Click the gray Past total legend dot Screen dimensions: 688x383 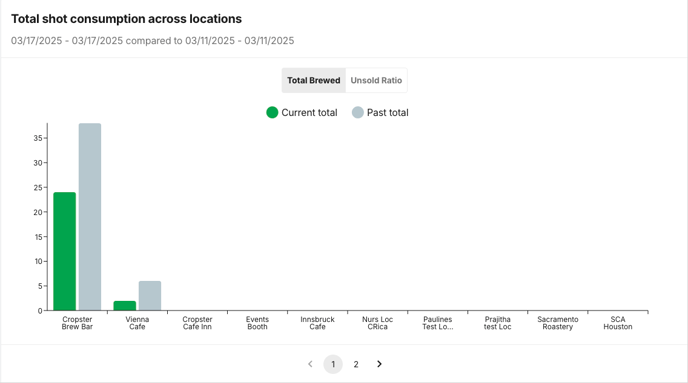358,113
